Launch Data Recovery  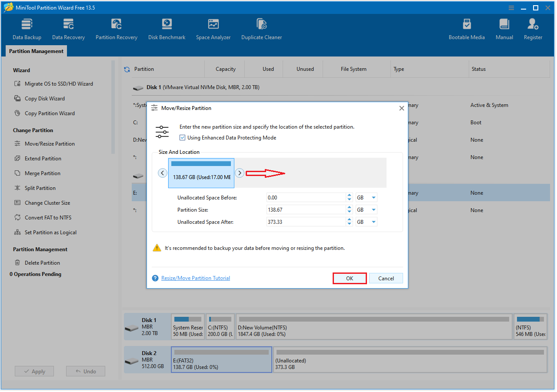(x=68, y=28)
